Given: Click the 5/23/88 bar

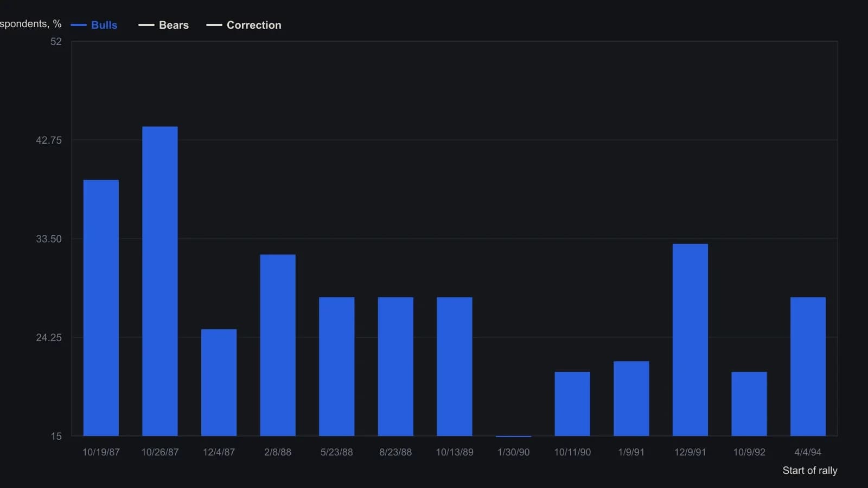Looking at the screenshot, I should tap(337, 367).
